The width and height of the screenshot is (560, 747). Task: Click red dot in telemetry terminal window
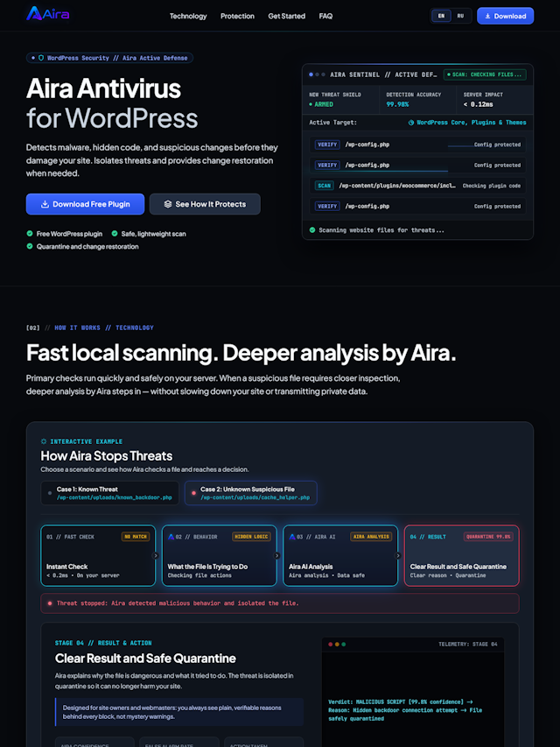point(331,644)
